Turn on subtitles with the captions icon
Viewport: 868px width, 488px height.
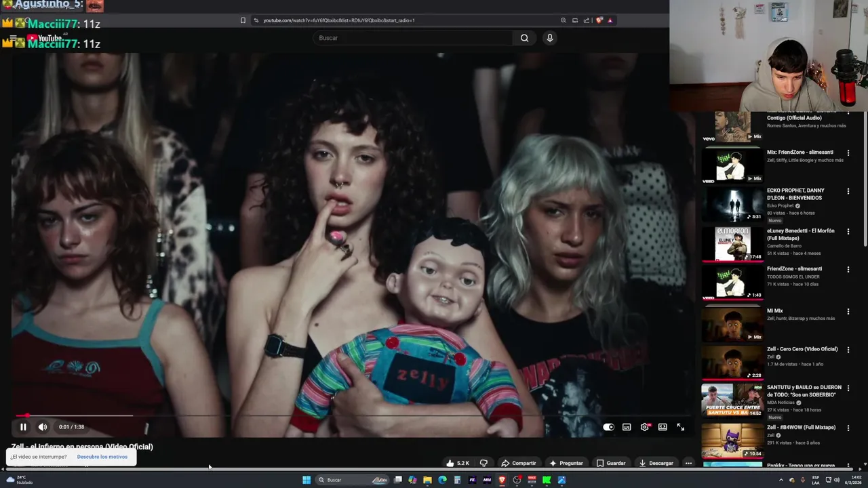(627, 427)
